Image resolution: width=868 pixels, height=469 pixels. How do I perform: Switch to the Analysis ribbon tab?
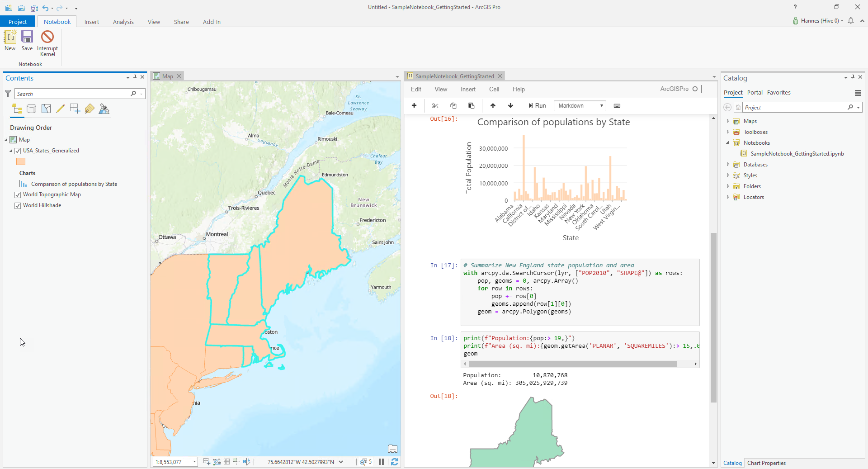123,22
